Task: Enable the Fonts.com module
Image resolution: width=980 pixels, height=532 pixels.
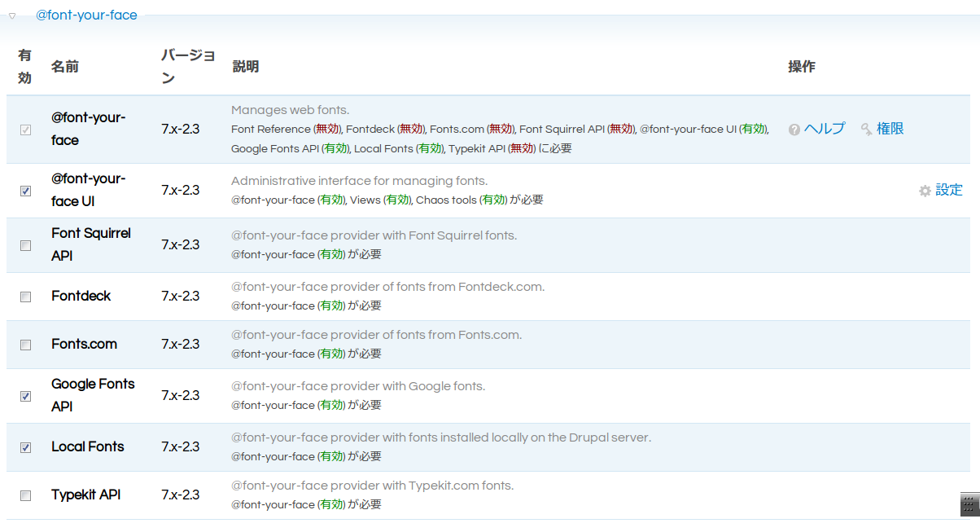Action: click(x=24, y=344)
